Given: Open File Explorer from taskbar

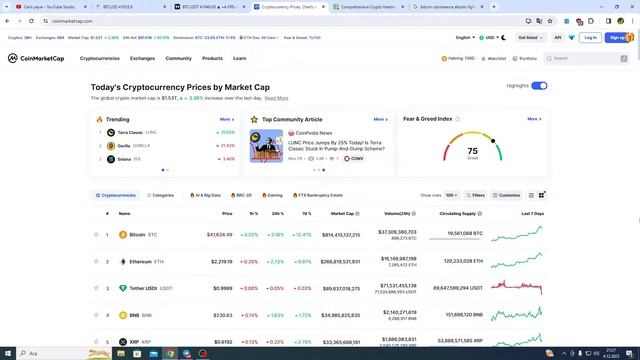Looking at the screenshot, I should pyautogui.click(x=121, y=353).
